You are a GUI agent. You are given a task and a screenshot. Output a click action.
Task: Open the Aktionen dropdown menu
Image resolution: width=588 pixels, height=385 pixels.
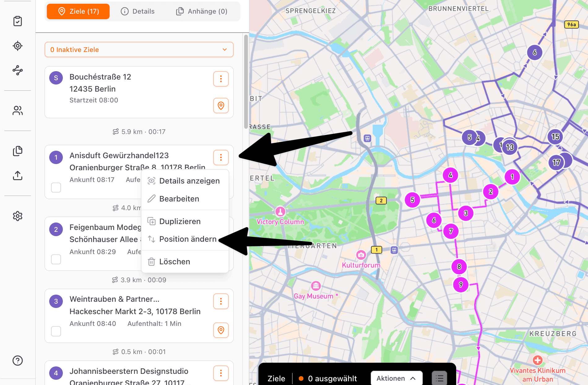pyautogui.click(x=396, y=378)
